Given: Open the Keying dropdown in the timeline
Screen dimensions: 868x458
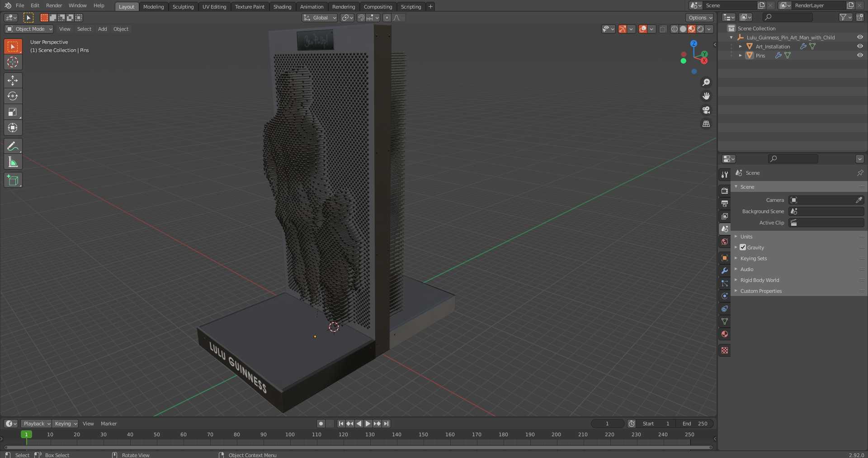Looking at the screenshot, I should (65, 424).
